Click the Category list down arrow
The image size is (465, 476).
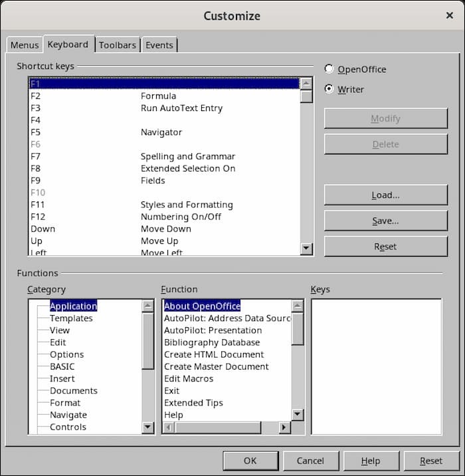click(x=147, y=427)
